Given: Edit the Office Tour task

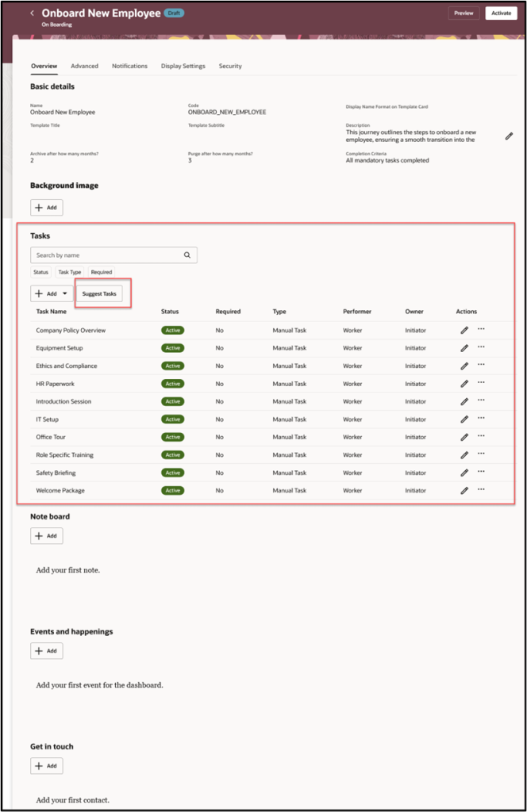Looking at the screenshot, I should (464, 437).
